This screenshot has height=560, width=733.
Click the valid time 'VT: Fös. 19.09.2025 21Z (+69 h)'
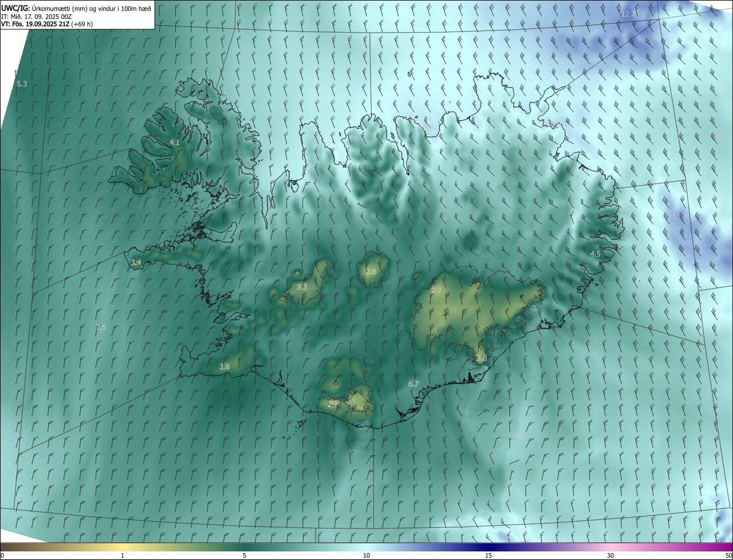coord(47,24)
